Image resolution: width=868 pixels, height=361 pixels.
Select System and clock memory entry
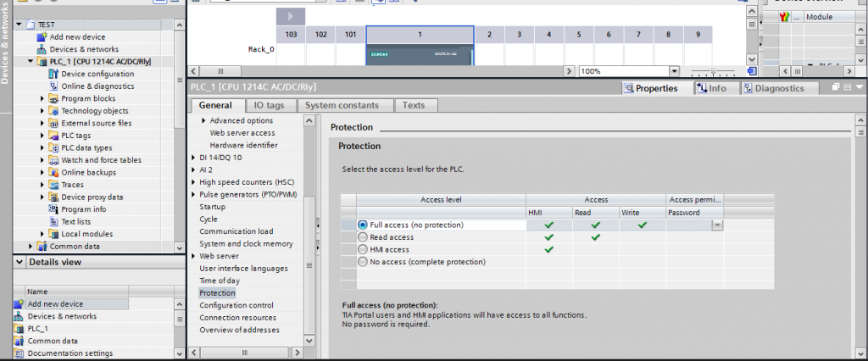coord(247,243)
